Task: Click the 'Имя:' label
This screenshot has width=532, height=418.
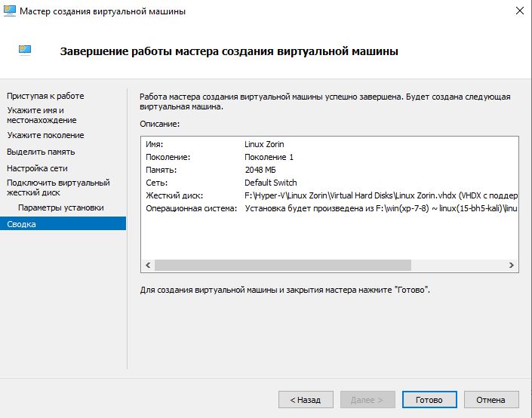Action: 155,144
